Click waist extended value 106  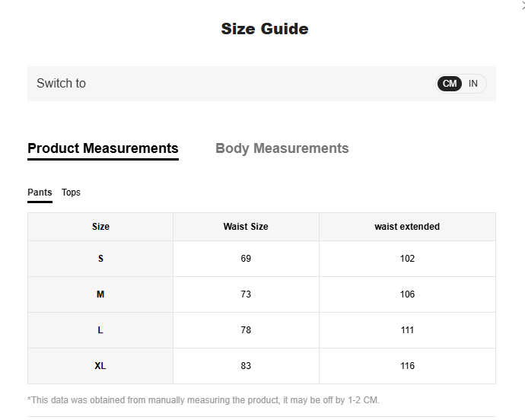point(407,294)
